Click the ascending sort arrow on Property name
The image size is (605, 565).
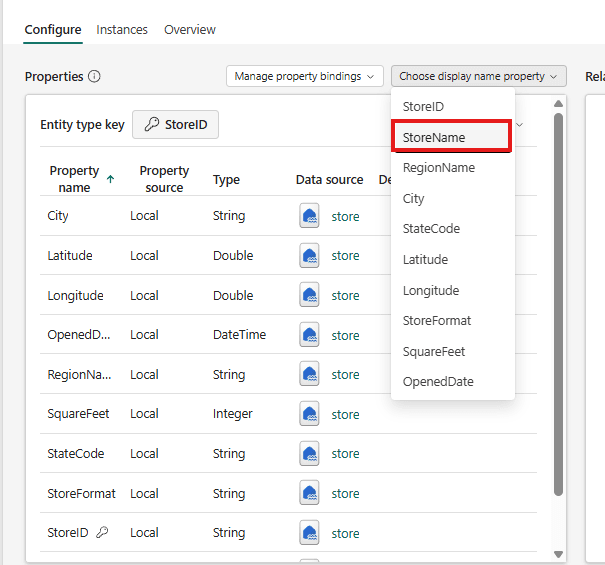click(x=110, y=179)
